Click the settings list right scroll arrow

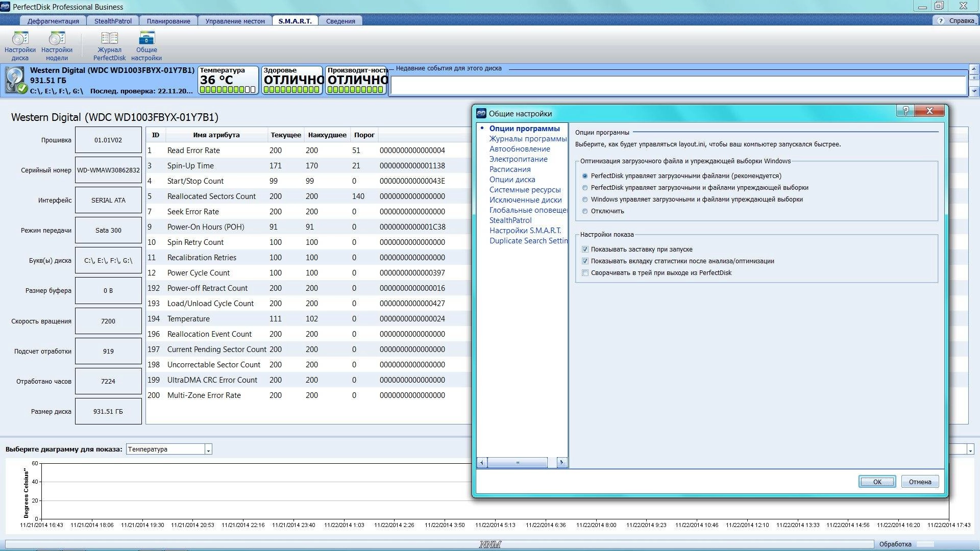tap(561, 463)
